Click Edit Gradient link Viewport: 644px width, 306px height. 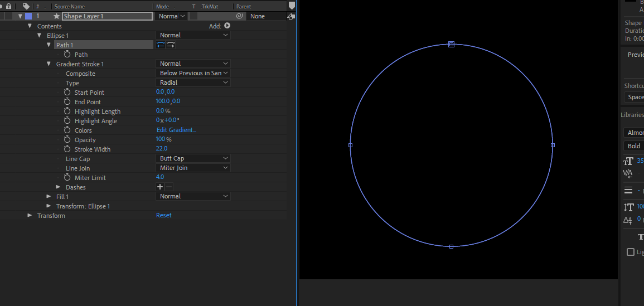pos(177,130)
